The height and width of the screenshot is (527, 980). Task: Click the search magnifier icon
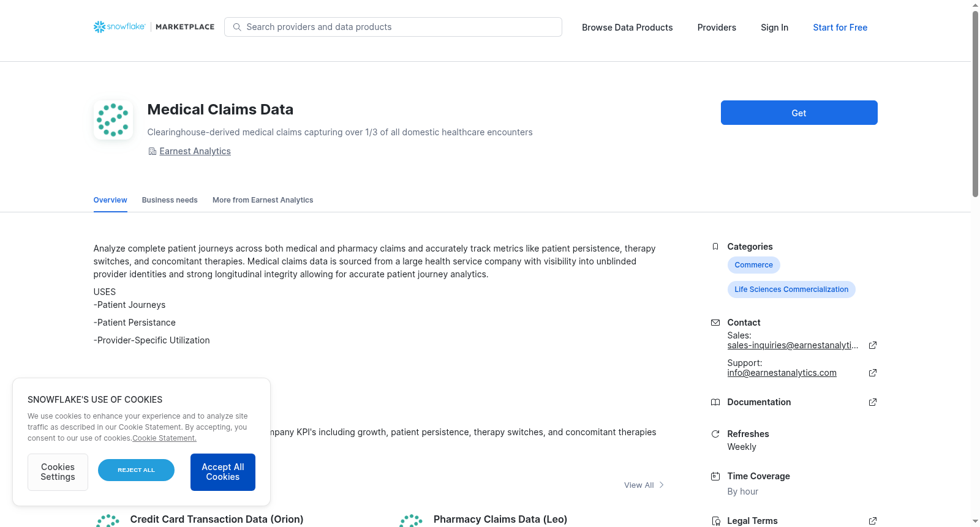(237, 27)
